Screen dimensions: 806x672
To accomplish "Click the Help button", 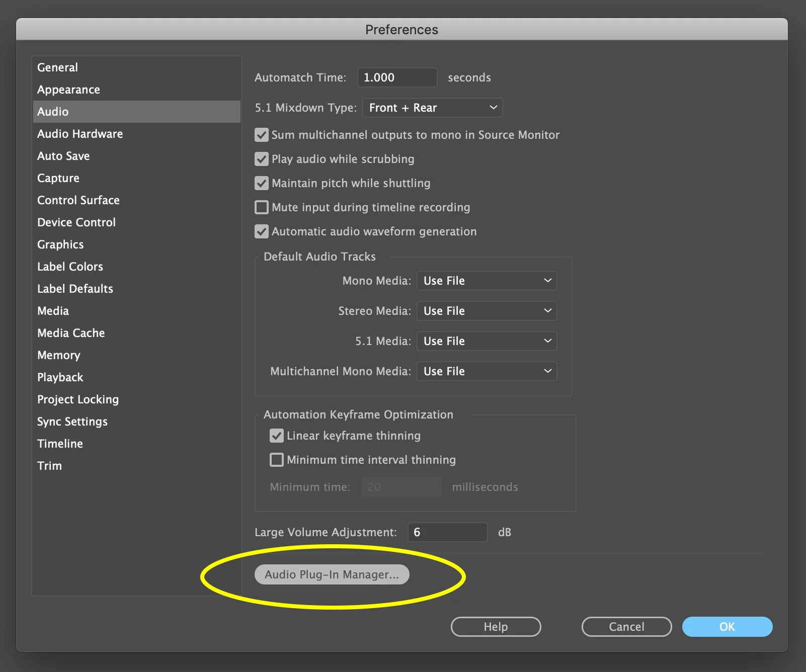I will [496, 627].
